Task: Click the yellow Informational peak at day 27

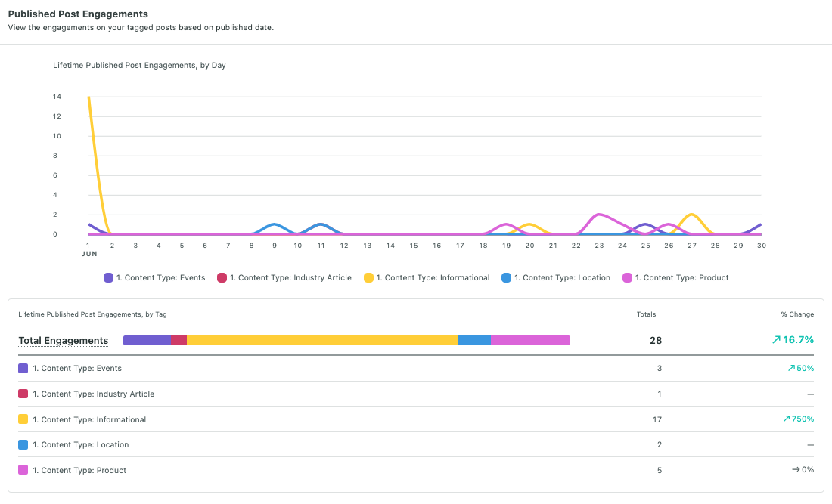Action: pyautogui.click(x=692, y=215)
